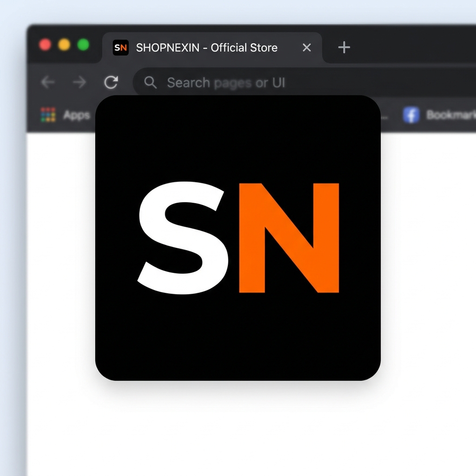476x476 pixels.
Task: Click the magnifier icon in the address bar
Action: pos(150,83)
